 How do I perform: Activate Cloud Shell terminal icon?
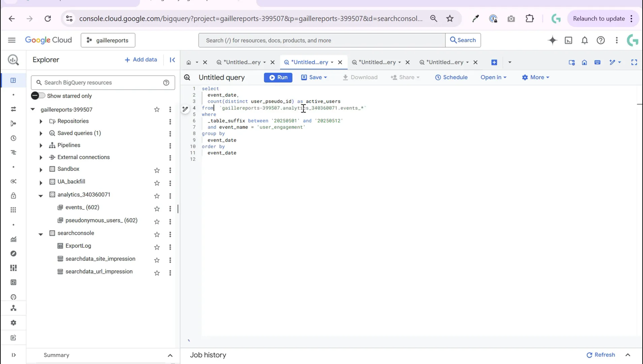pos(569,40)
